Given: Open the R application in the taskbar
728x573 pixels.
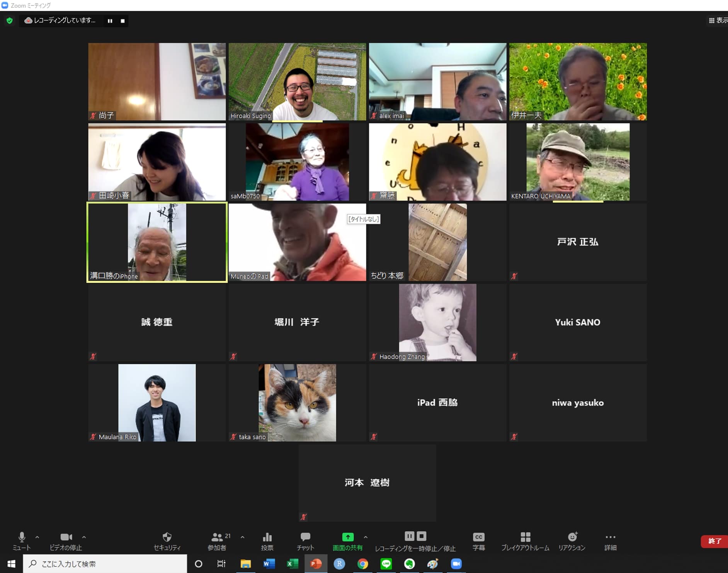Looking at the screenshot, I should coord(339,564).
